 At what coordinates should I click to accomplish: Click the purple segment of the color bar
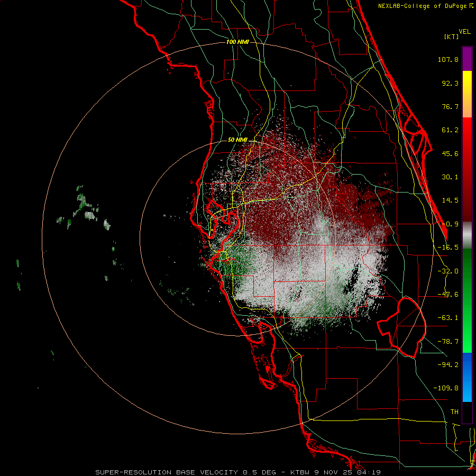pos(467,59)
